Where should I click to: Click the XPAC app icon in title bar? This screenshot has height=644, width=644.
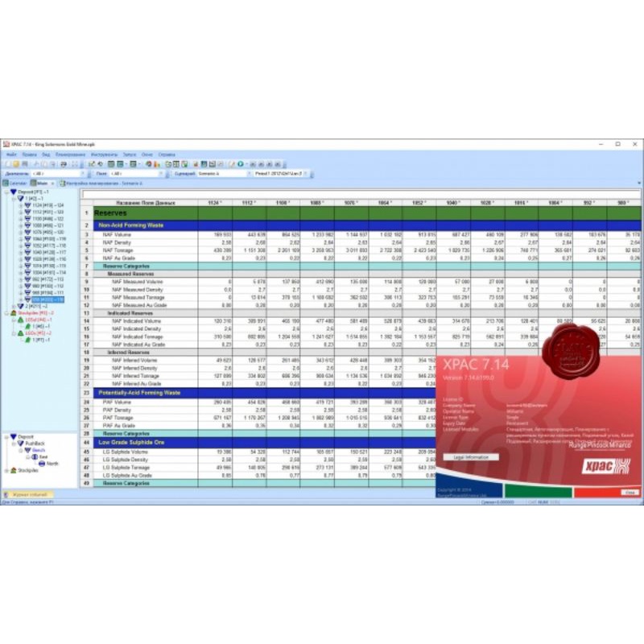[x=6, y=144]
